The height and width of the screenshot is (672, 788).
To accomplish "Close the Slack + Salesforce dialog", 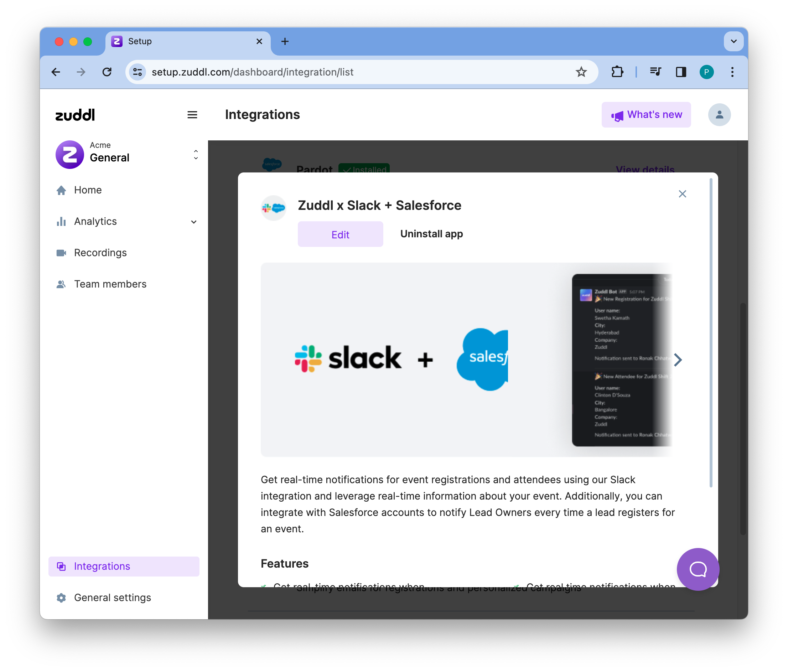I will coord(682,194).
